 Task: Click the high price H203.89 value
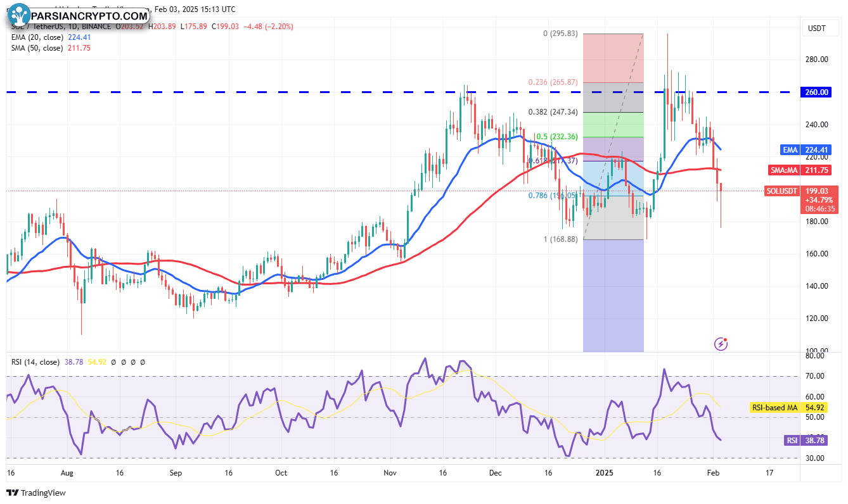(x=162, y=27)
